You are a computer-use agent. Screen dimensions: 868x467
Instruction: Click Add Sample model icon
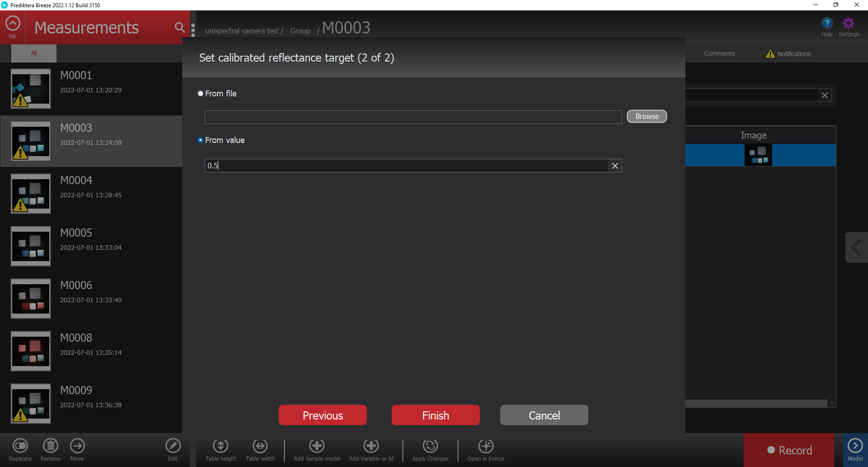point(316,446)
